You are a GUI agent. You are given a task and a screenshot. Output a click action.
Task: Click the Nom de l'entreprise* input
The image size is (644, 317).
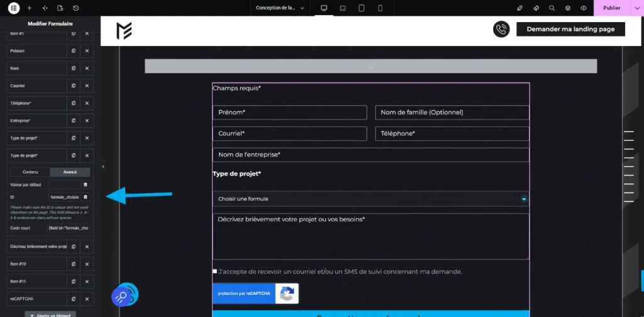coord(371,155)
